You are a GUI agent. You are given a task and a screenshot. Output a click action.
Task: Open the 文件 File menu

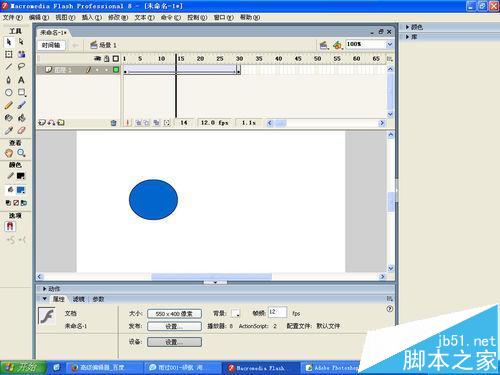(13, 17)
